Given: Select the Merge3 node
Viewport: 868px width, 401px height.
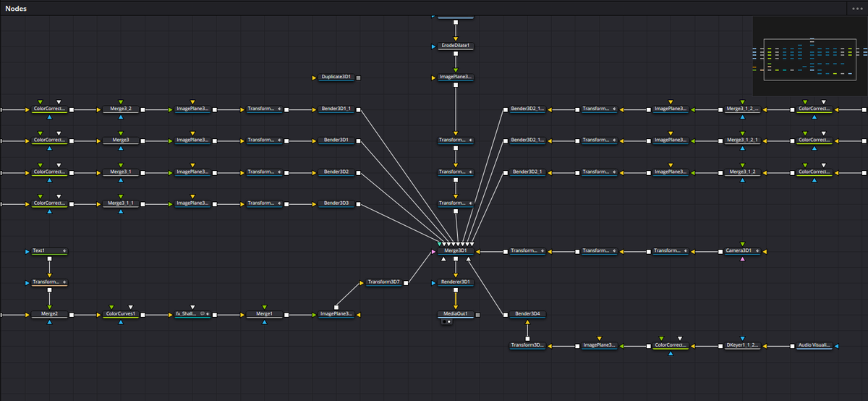Looking at the screenshot, I should [120, 140].
